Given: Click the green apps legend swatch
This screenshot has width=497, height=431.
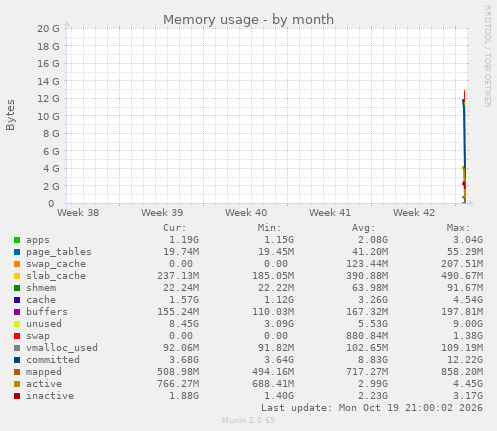Looking at the screenshot, I should click(x=17, y=240).
